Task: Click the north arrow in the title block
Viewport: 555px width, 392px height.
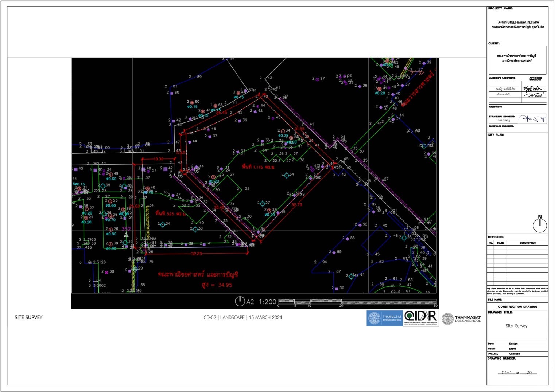Action: tap(540, 224)
